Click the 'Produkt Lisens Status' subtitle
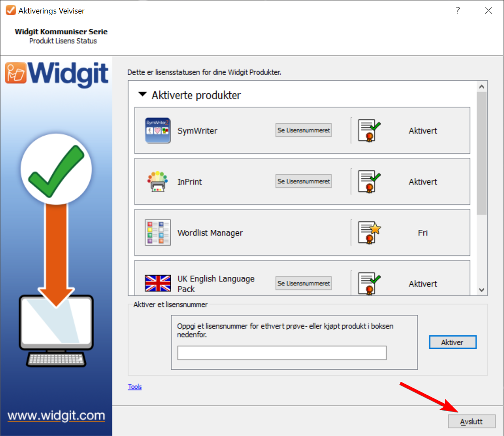Viewport: 504px width, 436px height. tap(63, 41)
